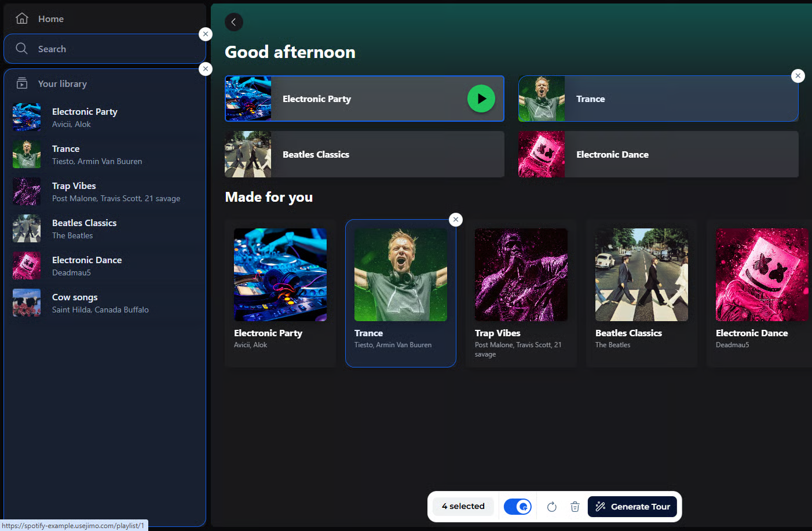Click the reset refresh icon in toolbar
The width and height of the screenshot is (812, 531).
(x=551, y=507)
